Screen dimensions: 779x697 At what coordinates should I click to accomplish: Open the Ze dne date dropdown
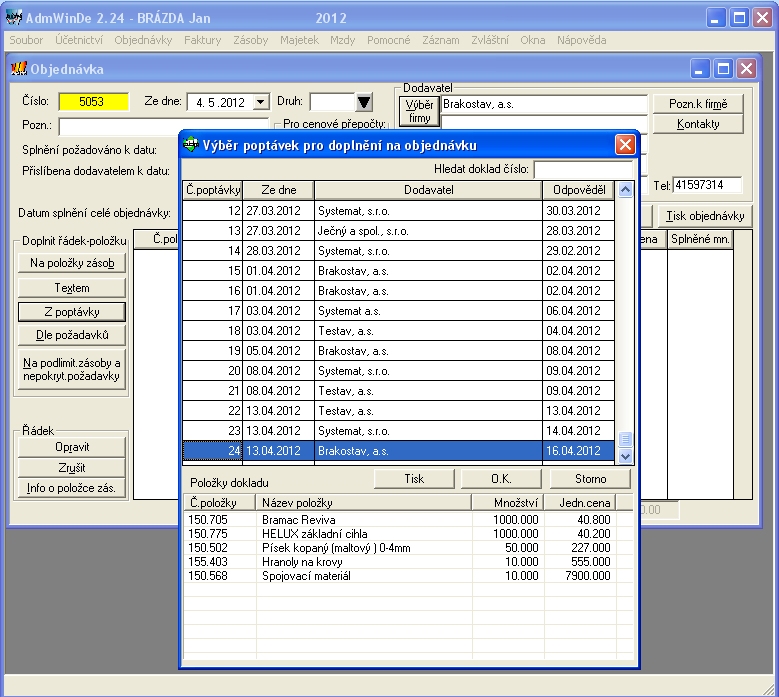click(260, 102)
